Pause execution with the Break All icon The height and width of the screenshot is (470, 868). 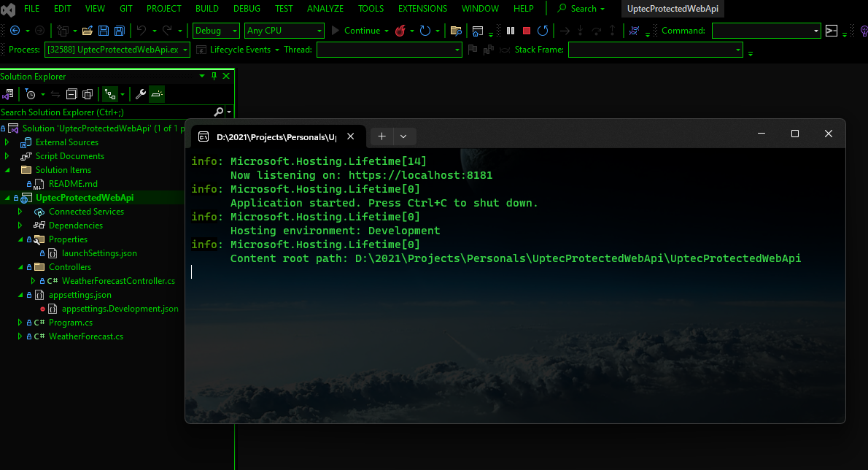[x=511, y=31]
